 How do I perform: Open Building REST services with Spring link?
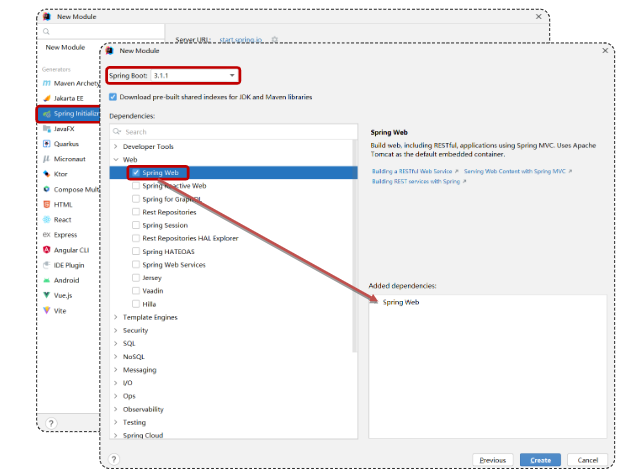419,181
